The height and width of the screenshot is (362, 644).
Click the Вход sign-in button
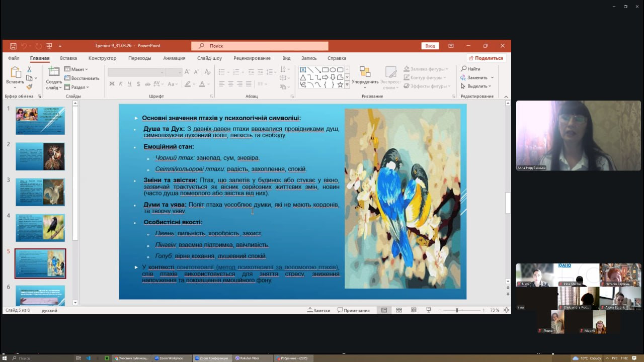pos(430,46)
